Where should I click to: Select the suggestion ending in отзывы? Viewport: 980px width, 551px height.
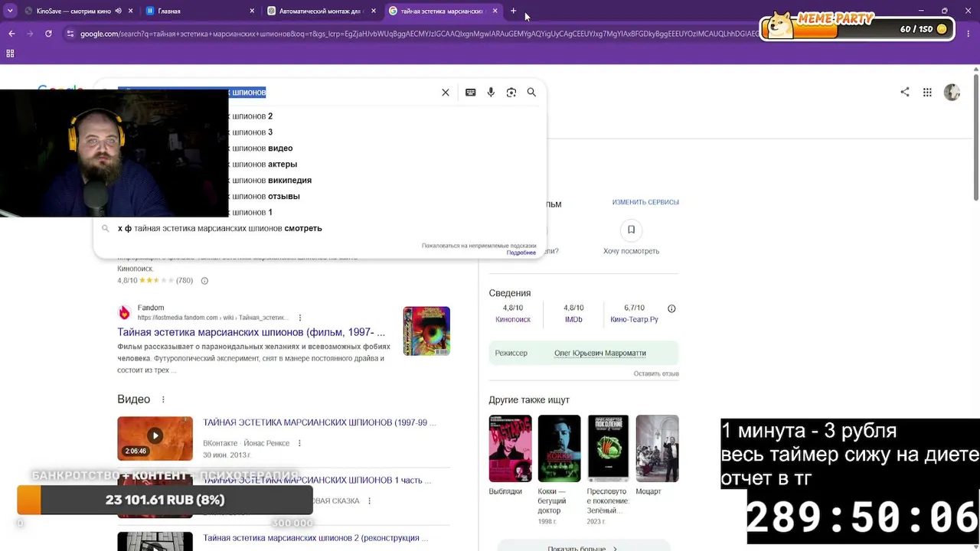(320, 197)
